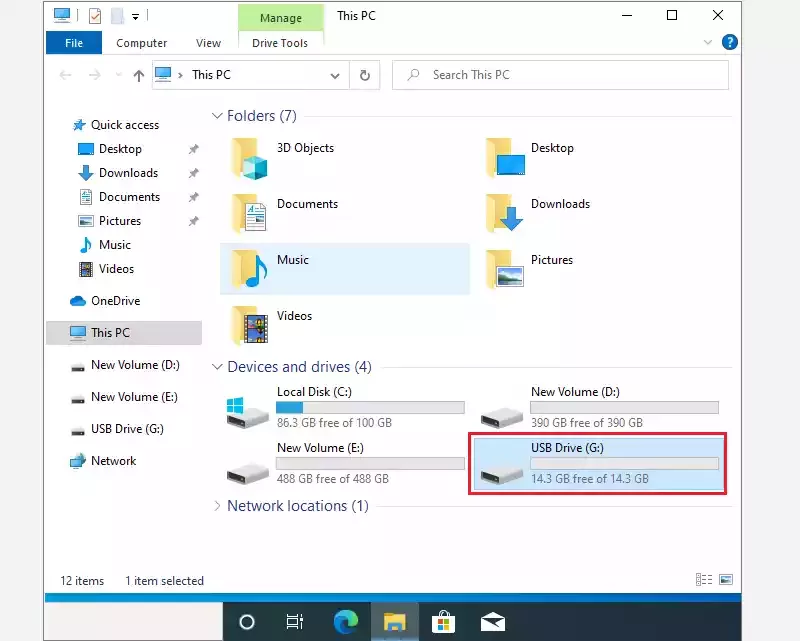Image resolution: width=800 pixels, height=641 pixels.
Task: Select USB Drive (G:) in sidebar
Action: tap(126, 429)
